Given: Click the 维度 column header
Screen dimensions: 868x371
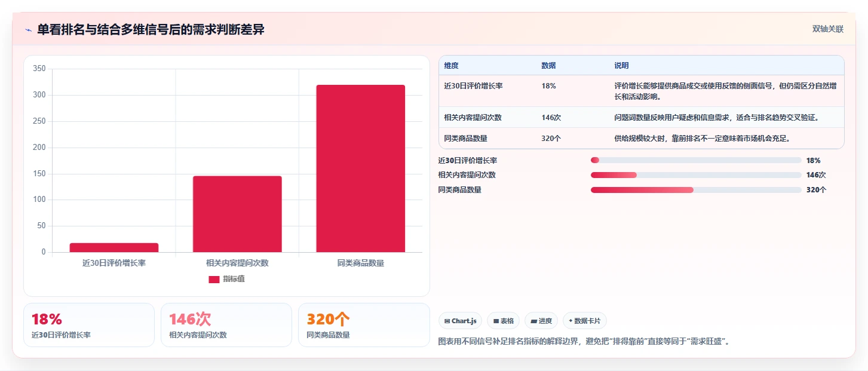Looking at the screenshot, I should tap(452, 66).
